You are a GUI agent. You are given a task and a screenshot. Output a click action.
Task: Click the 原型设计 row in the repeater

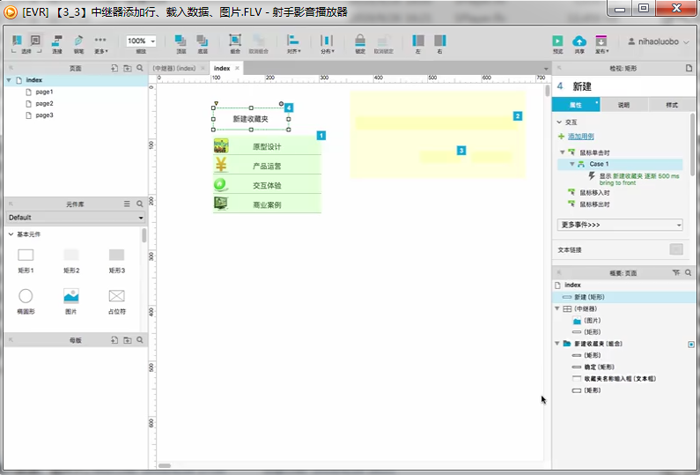pos(267,147)
